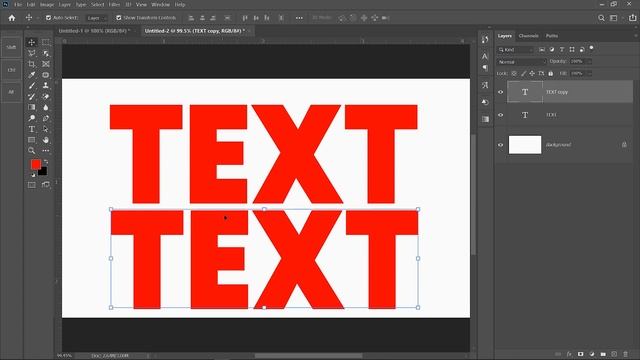Open more align options three-dots

coord(299,18)
